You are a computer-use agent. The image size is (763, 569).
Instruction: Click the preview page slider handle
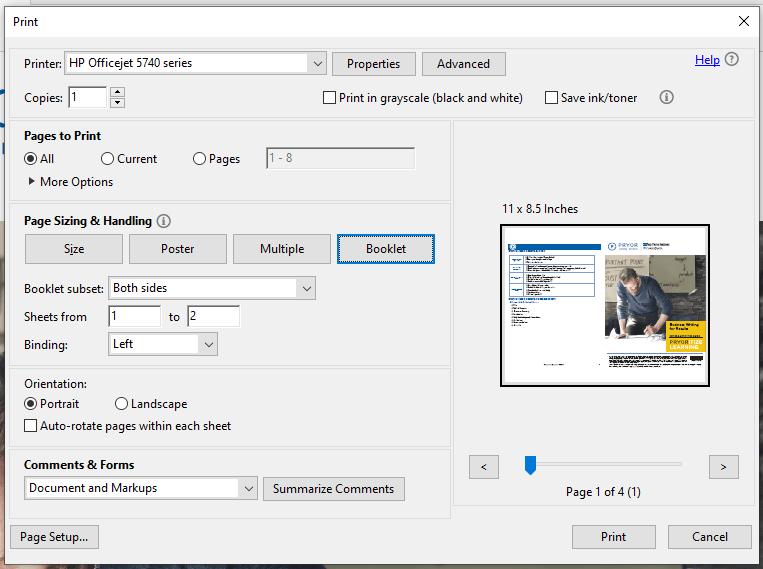pyautogui.click(x=531, y=465)
